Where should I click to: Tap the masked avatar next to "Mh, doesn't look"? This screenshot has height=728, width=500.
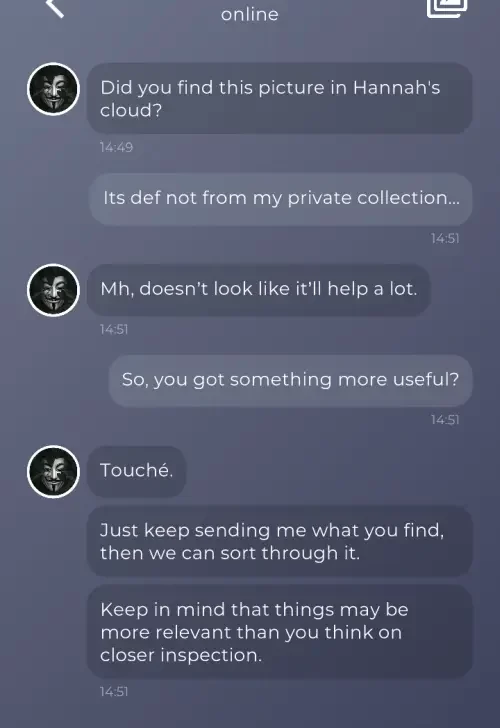point(53,290)
